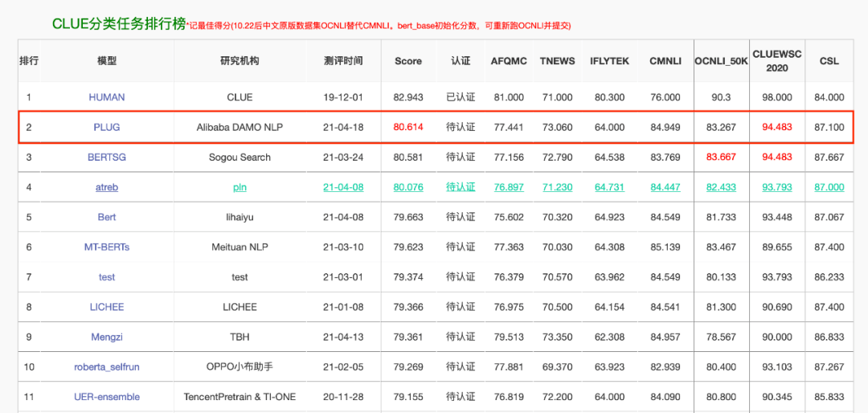Select HUMAN's 82.943 score
Screen dimensions: 868x413
tap(408, 97)
